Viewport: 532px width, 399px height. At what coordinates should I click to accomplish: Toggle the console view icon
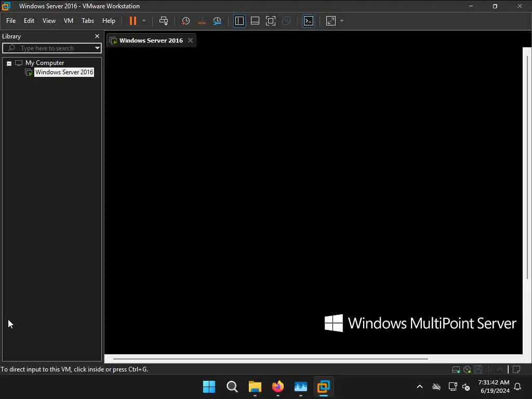point(309,21)
